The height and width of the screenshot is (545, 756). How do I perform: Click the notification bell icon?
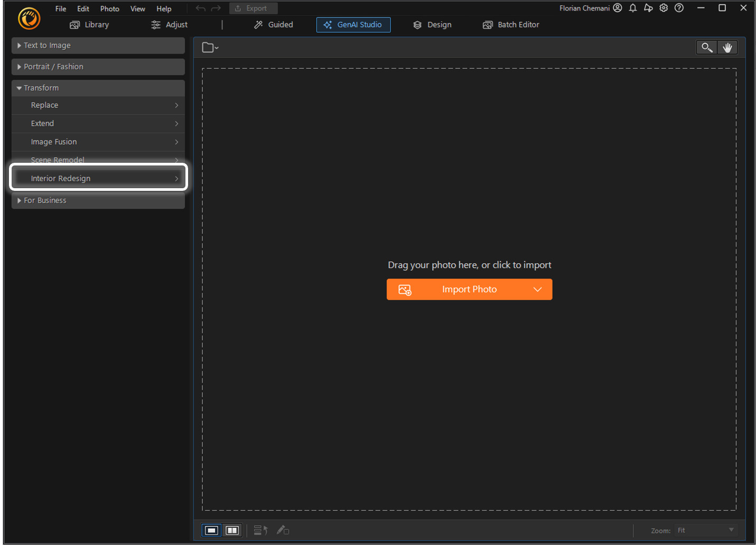click(x=633, y=8)
